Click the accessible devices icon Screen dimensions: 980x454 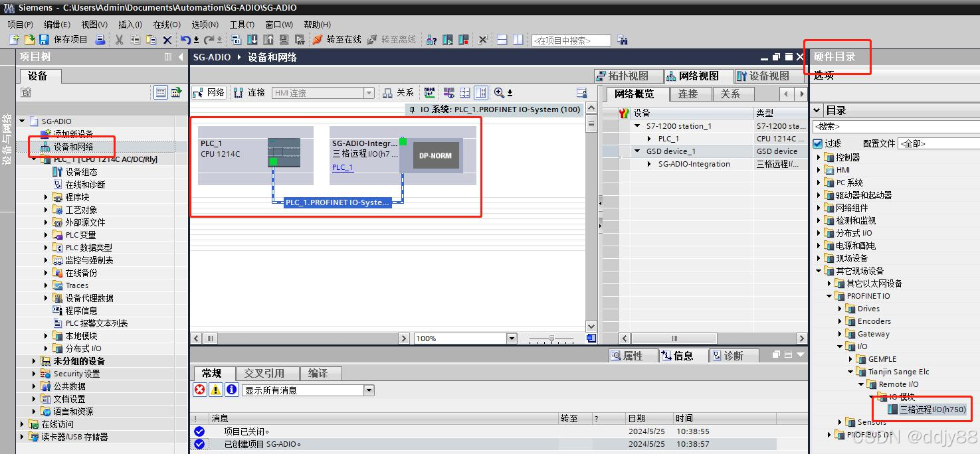(x=431, y=40)
